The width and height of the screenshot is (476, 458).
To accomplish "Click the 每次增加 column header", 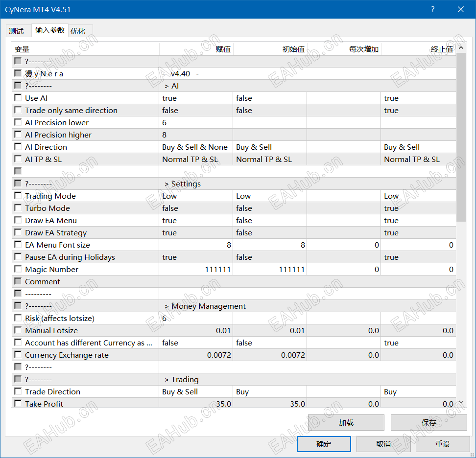I will pos(344,49).
